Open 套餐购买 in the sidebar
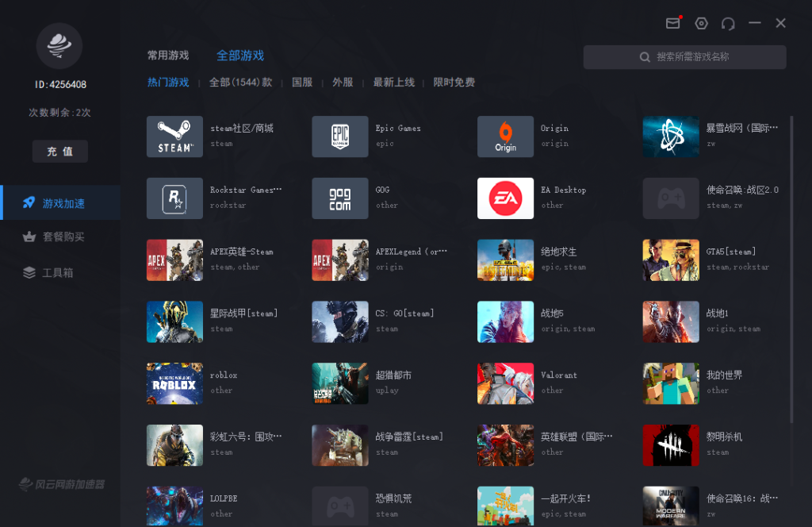 click(x=61, y=237)
